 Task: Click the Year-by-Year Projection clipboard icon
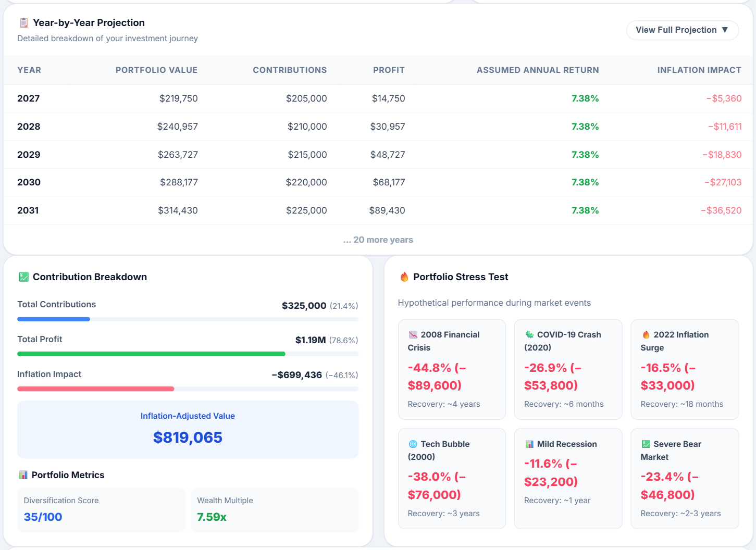point(23,23)
